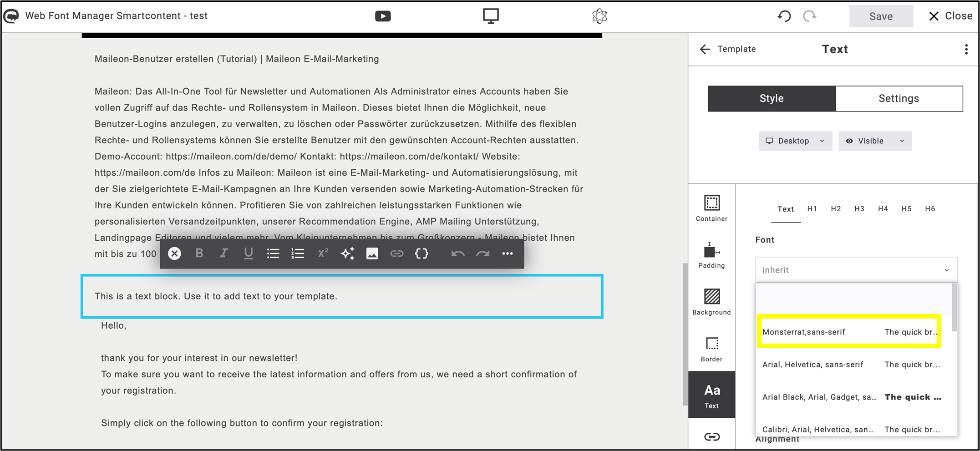Choose Arial, Helvetica, sans-serif font option
The height and width of the screenshot is (451, 980).
(x=853, y=365)
